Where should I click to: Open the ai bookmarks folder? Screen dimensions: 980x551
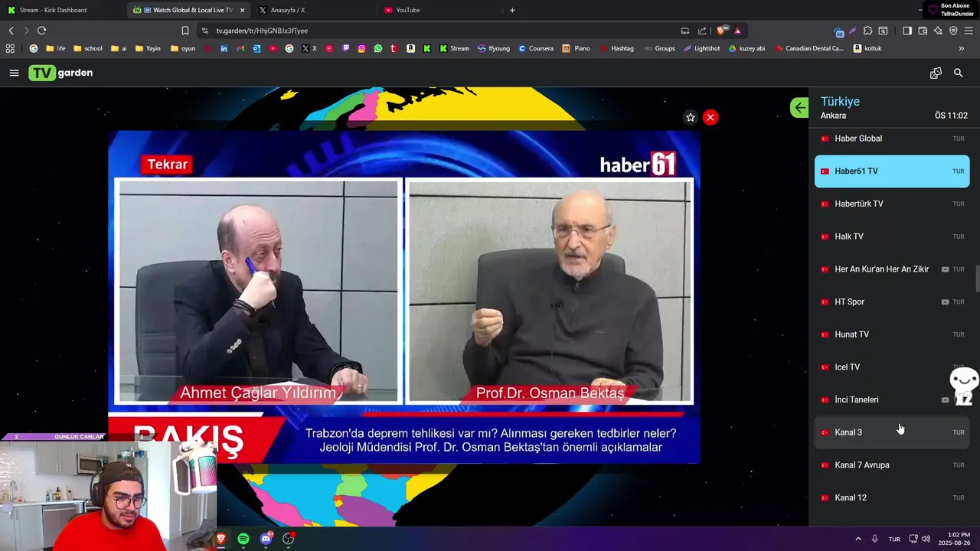[x=119, y=48]
